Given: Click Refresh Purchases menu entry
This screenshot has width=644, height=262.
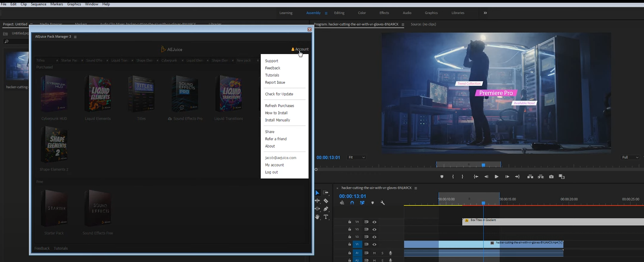Looking at the screenshot, I should coord(279,106).
